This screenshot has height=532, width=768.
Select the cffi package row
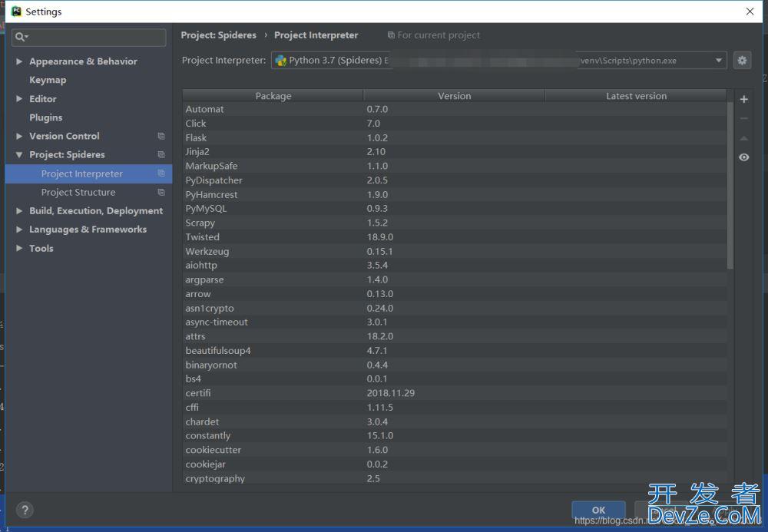click(x=455, y=407)
